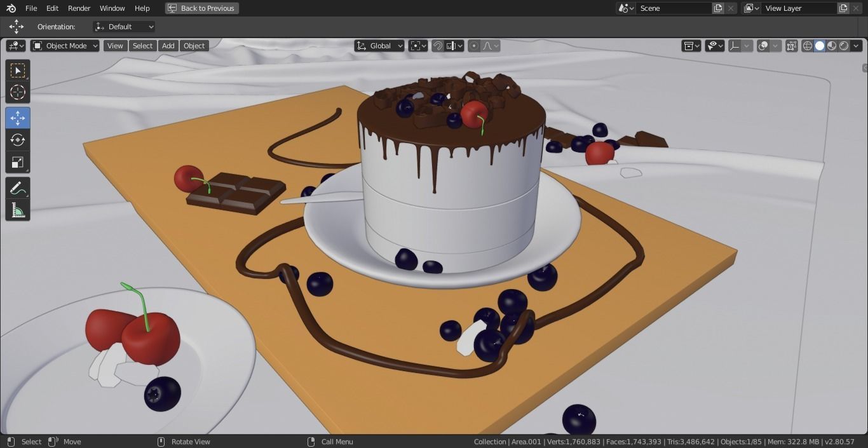Click the cherry on top of the cake
Image resolution: width=868 pixels, height=448 pixels.
coord(474,114)
